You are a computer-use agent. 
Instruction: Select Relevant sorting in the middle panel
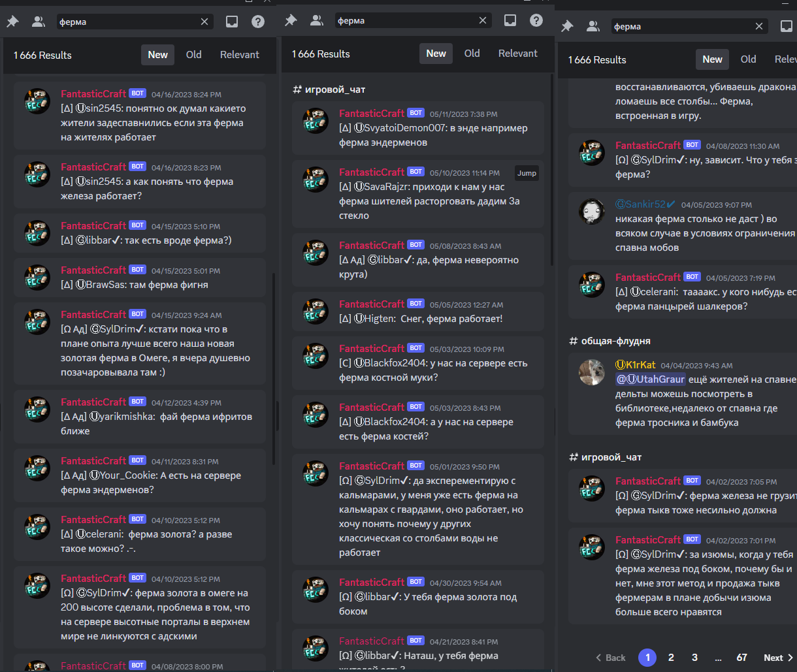click(518, 54)
